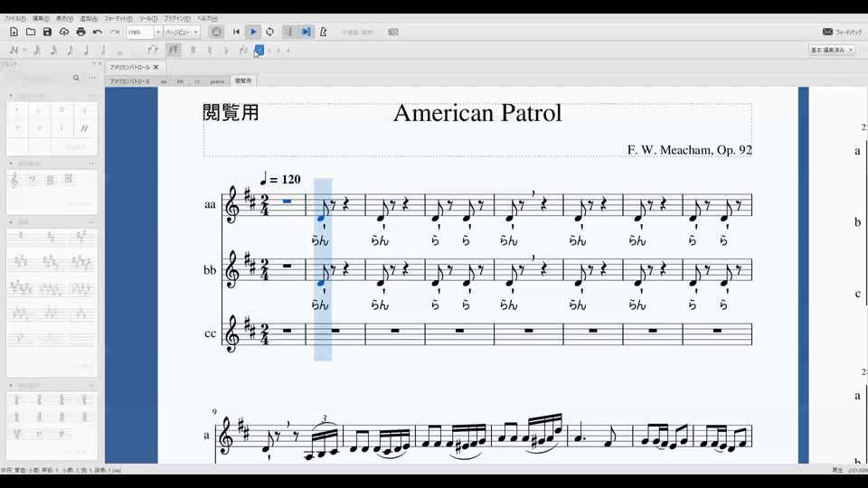Collapse the time signatures palette section
868x488 pixels.
click(x=11, y=385)
